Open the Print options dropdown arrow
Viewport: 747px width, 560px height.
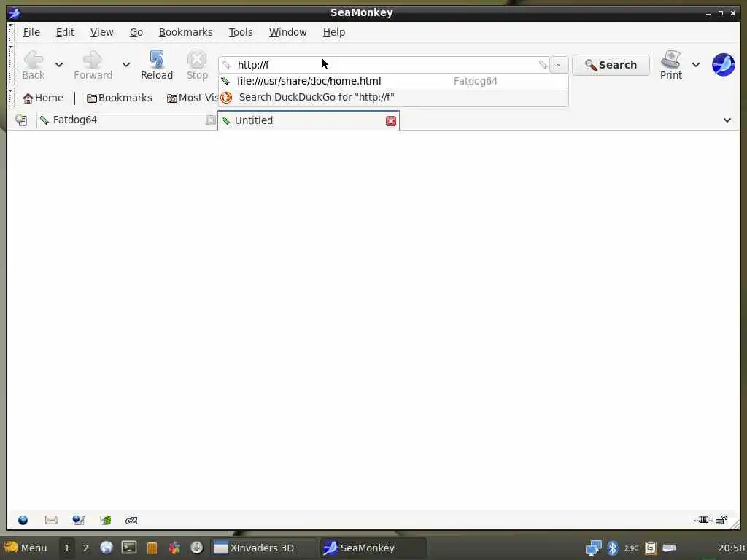(x=696, y=65)
